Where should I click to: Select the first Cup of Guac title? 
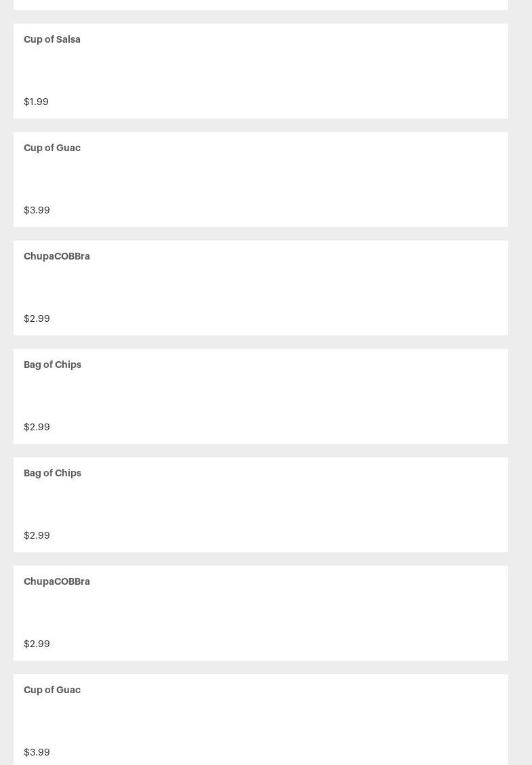tap(52, 148)
